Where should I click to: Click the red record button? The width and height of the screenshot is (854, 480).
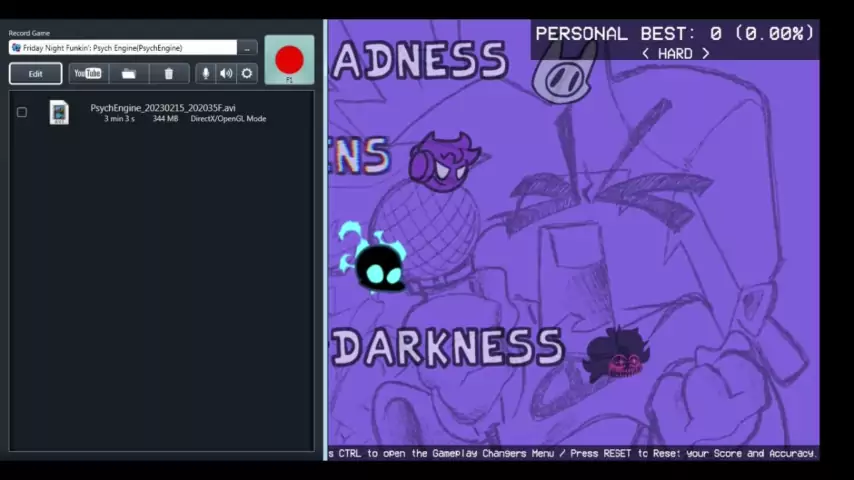[x=289, y=60]
